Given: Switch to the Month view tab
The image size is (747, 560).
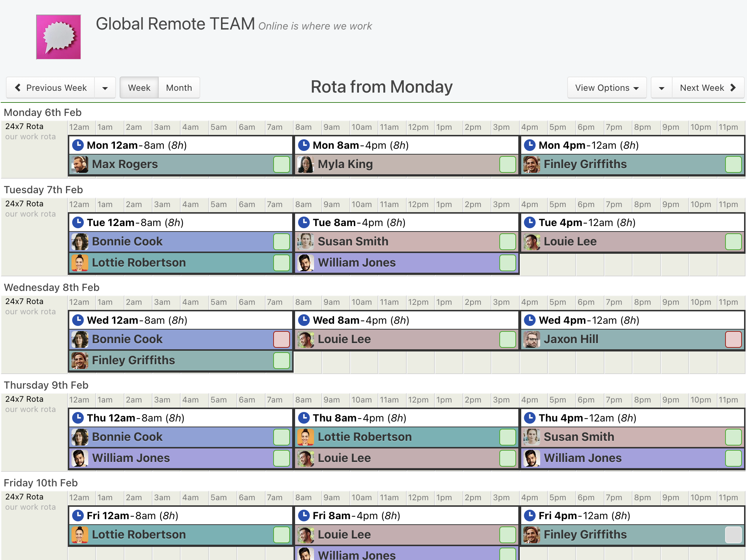Looking at the screenshot, I should click(179, 88).
